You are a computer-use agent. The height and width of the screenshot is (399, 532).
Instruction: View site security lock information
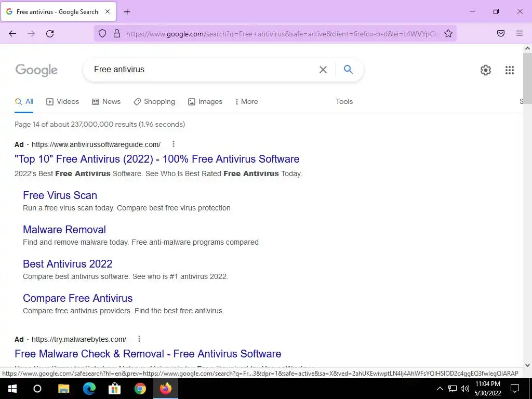(117, 33)
